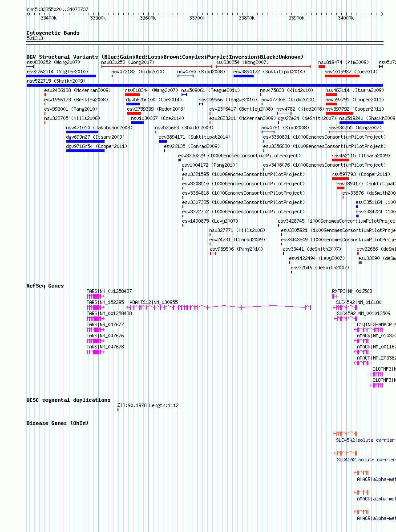The height and width of the screenshot is (532, 396).
Task: Click variant esv32546 (deSmith2007)
Action: tap(319, 268)
